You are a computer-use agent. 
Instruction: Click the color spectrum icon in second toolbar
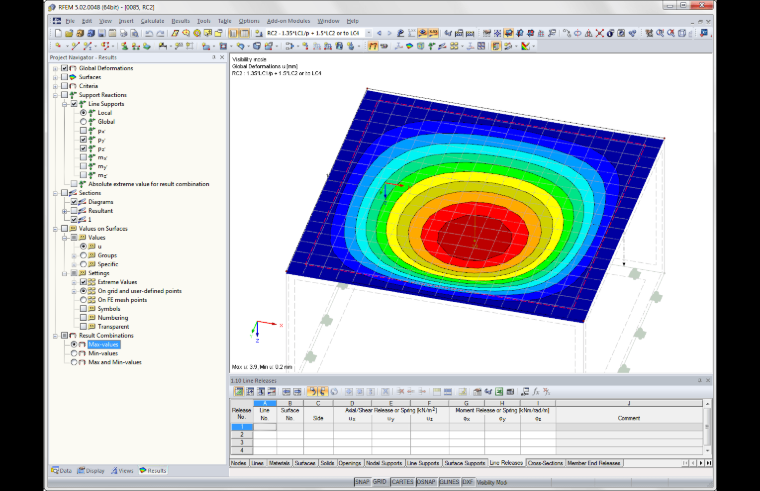525,47
